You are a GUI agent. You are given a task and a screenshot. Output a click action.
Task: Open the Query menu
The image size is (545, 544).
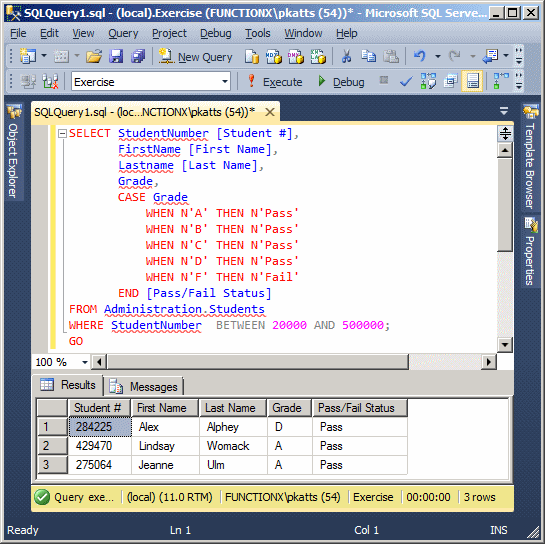(123, 33)
